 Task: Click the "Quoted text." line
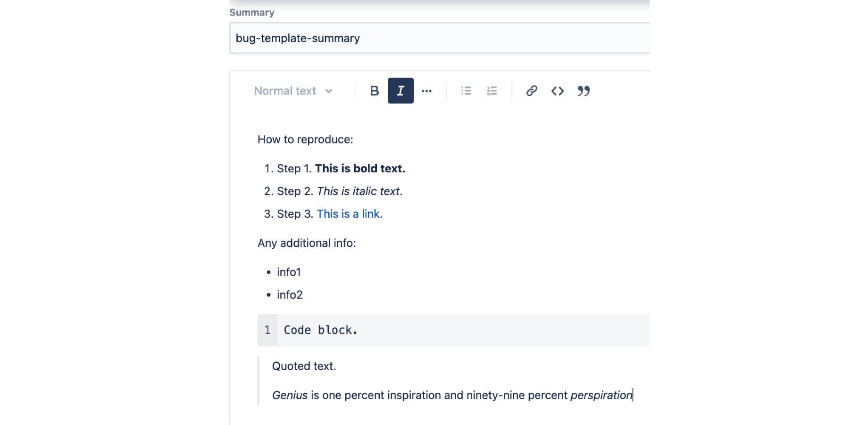click(304, 366)
